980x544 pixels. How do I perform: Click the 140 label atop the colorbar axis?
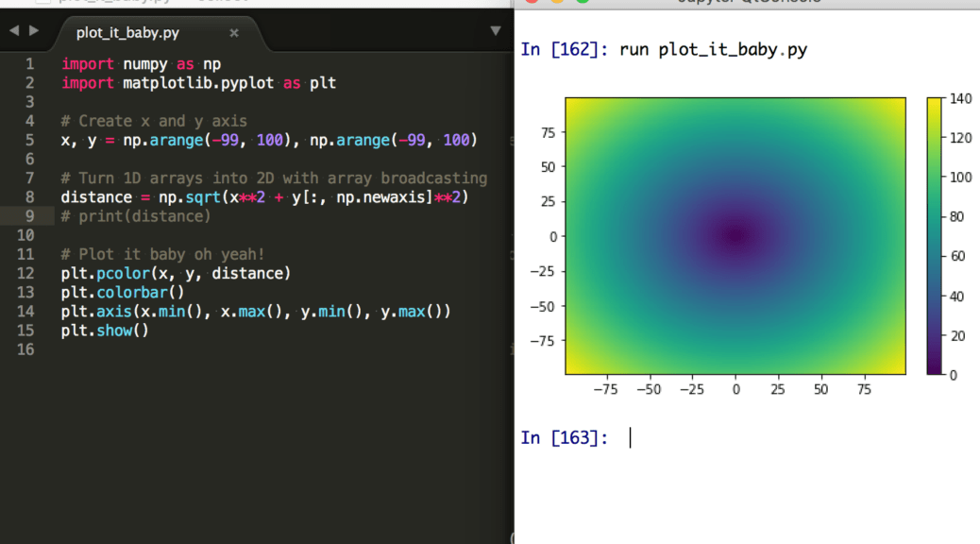(961, 97)
